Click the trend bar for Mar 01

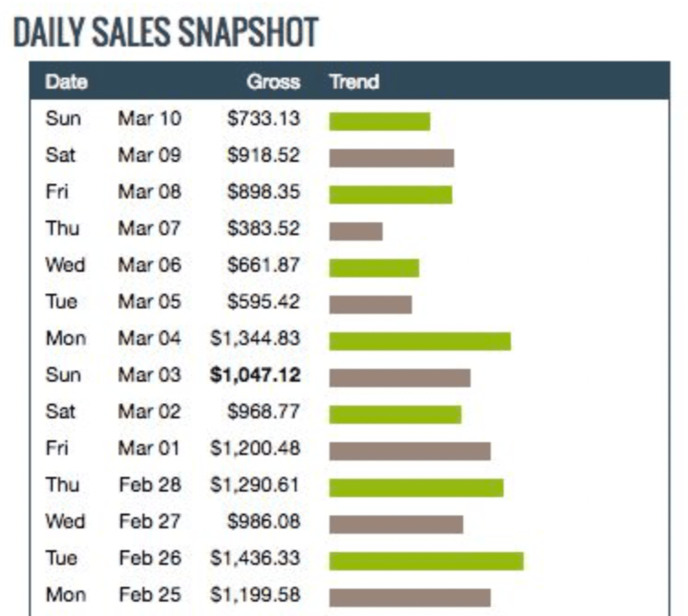coord(409,451)
